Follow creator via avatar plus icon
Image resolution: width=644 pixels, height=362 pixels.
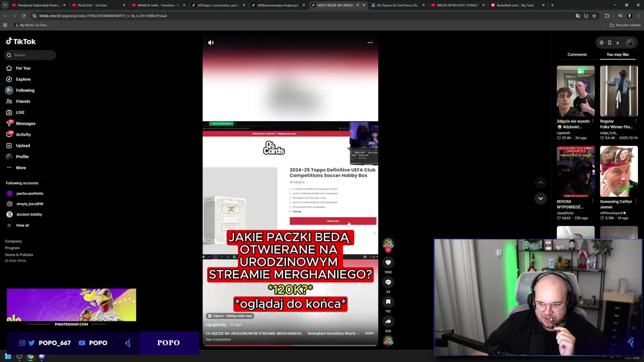coord(388,249)
